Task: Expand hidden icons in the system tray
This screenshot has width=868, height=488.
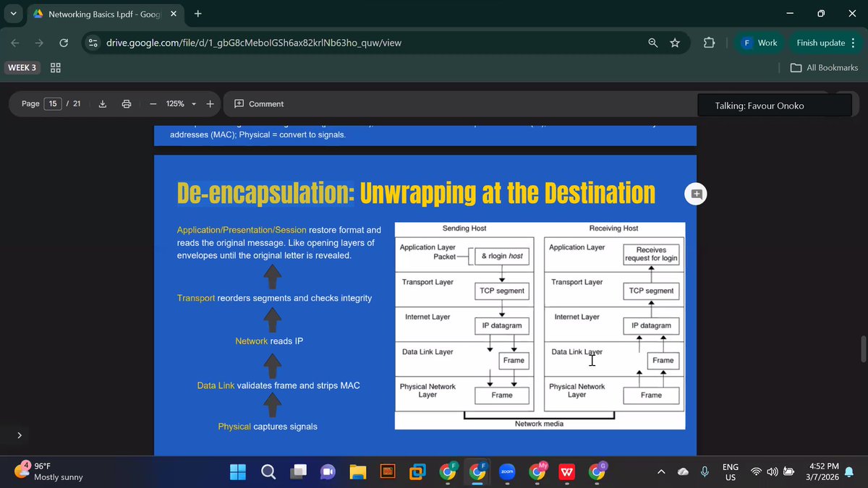Action: point(660,471)
